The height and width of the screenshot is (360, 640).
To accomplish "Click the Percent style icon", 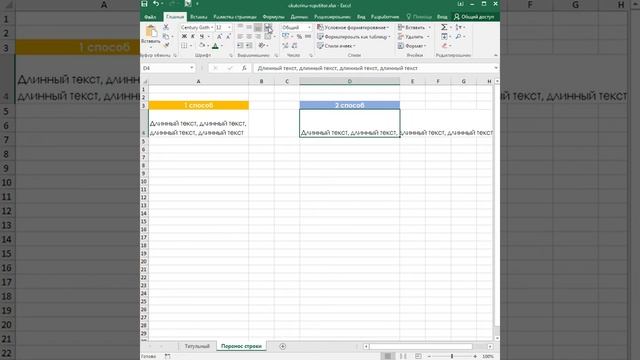I will point(299,37).
